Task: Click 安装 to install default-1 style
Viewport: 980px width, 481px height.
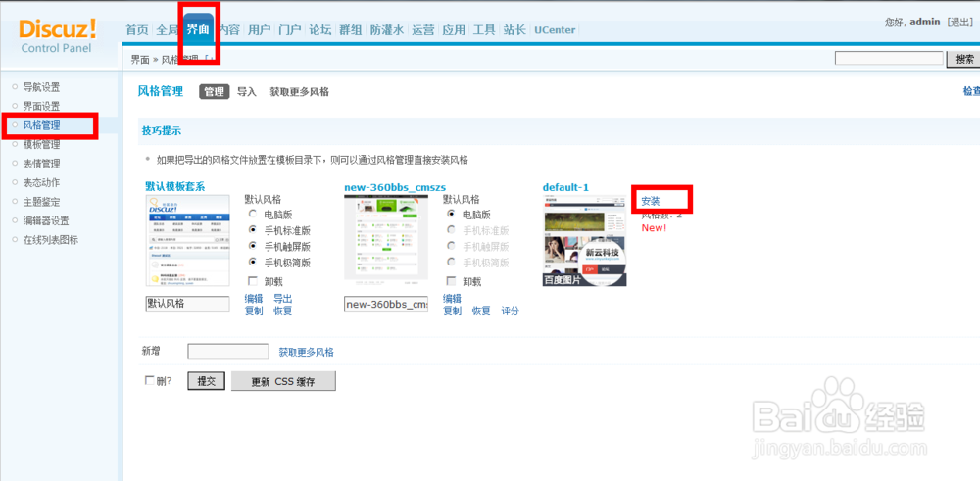Action: (651, 201)
